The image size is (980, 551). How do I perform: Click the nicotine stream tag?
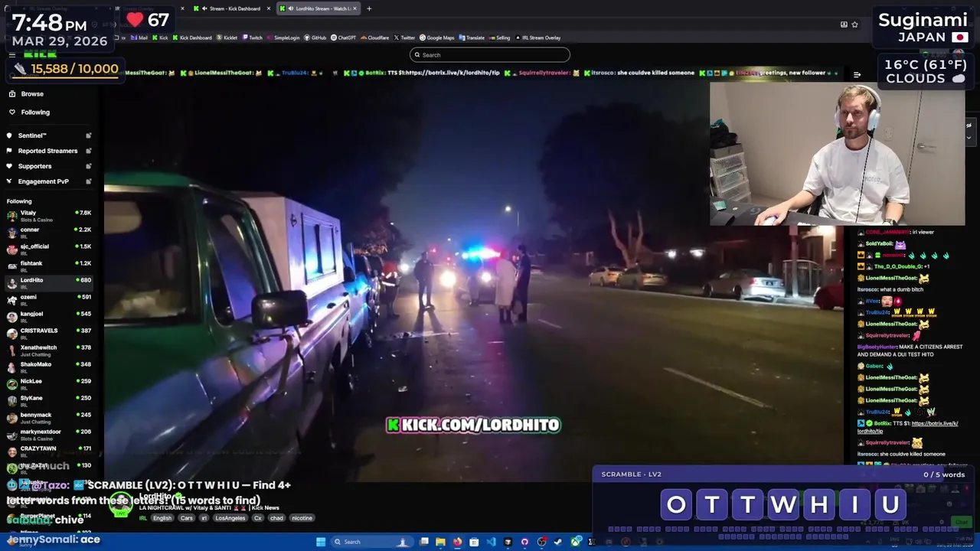(302, 518)
